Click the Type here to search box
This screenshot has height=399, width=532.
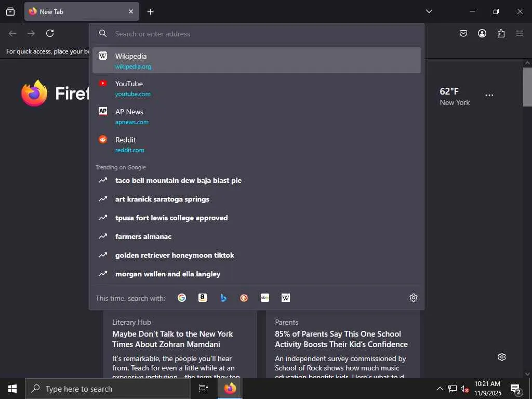[108, 389]
